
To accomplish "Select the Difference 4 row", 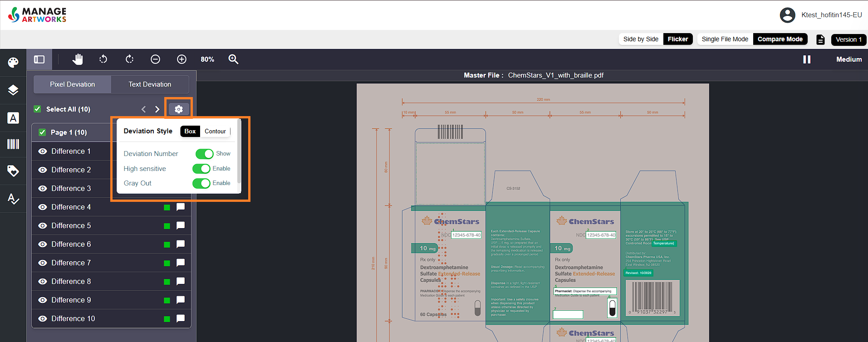I will (111, 207).
